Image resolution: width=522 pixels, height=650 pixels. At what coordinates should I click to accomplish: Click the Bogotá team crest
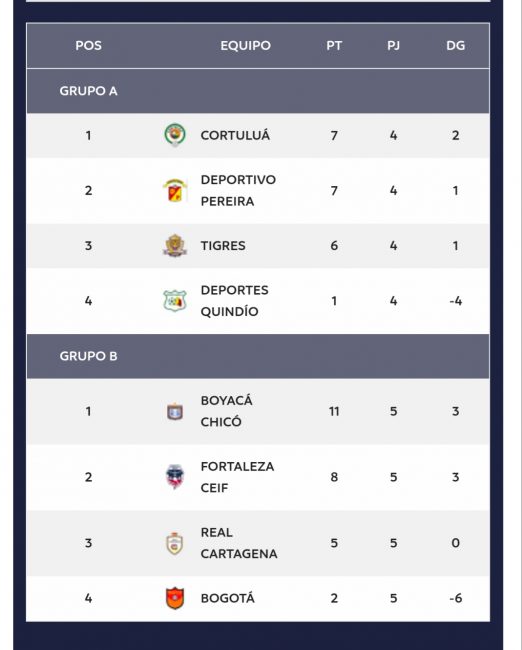[x=175, y=598]
